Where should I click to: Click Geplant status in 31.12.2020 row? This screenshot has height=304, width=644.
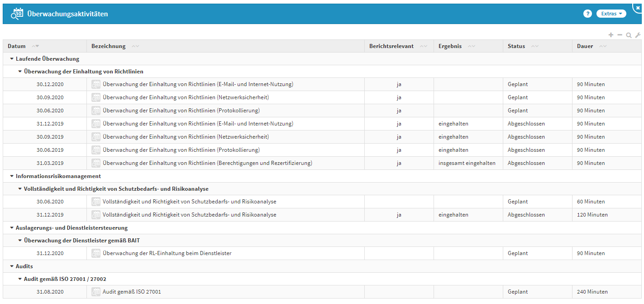[x=518, y=253]
